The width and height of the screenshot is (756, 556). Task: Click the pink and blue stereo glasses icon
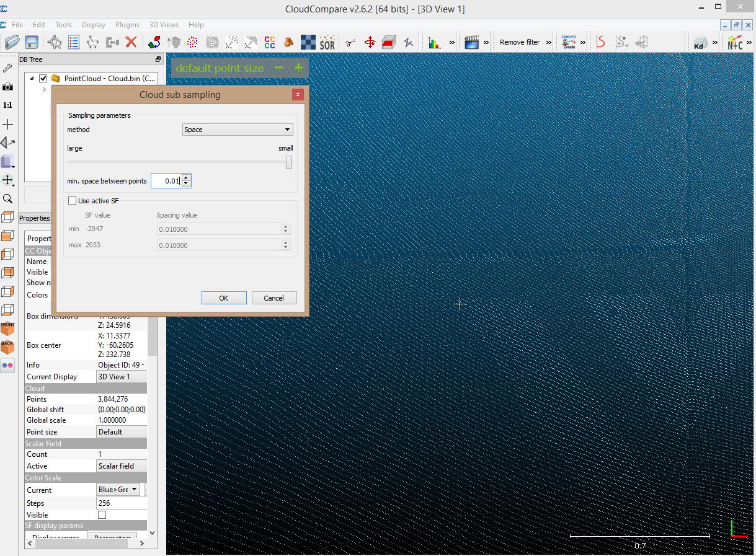(7, 366)
